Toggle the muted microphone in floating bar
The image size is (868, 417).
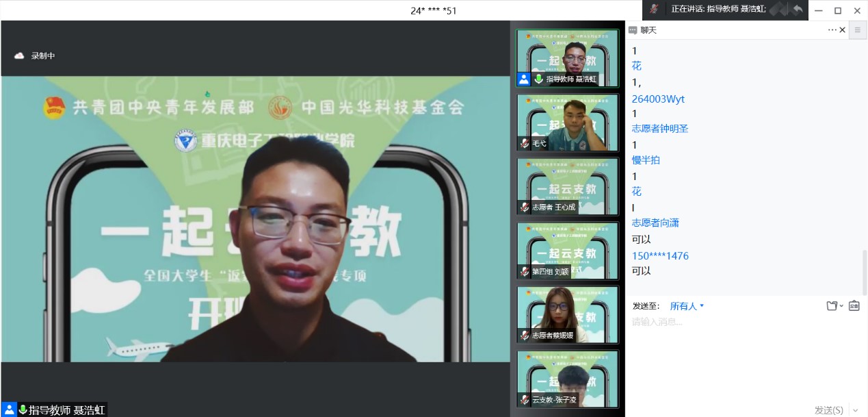point(655,10)
